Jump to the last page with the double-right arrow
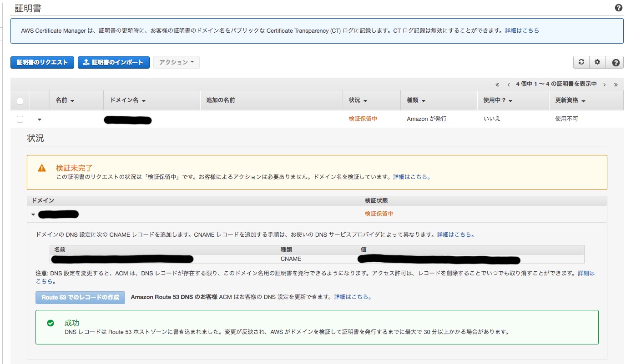Screen dimensions: 631x364 pos(616,84)
